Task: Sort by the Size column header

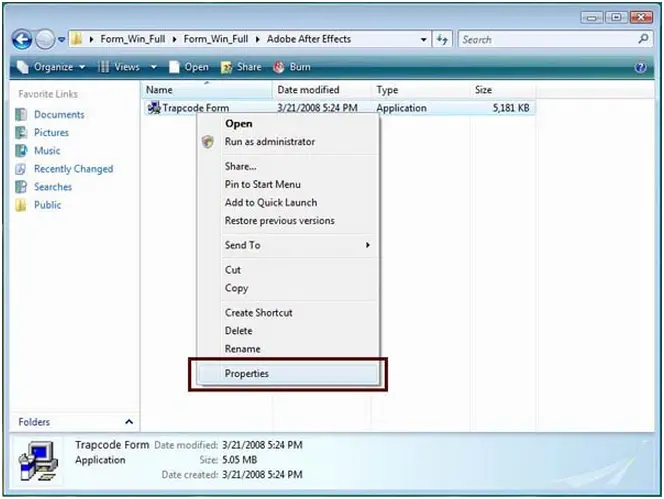Action: (502, 90)
